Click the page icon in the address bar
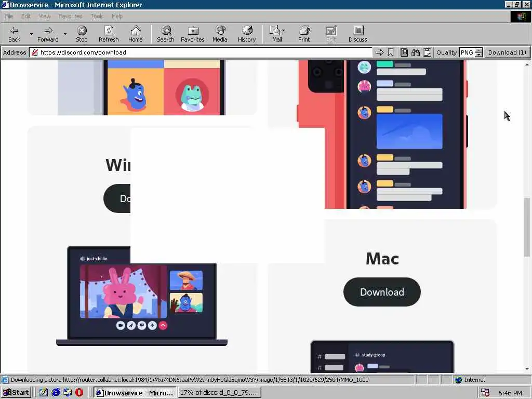 click(35, 52)
